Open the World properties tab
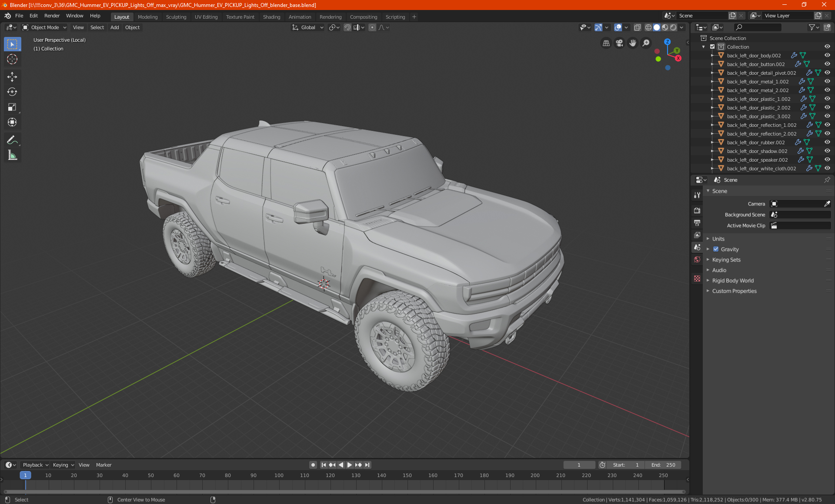 pos(697,259)
